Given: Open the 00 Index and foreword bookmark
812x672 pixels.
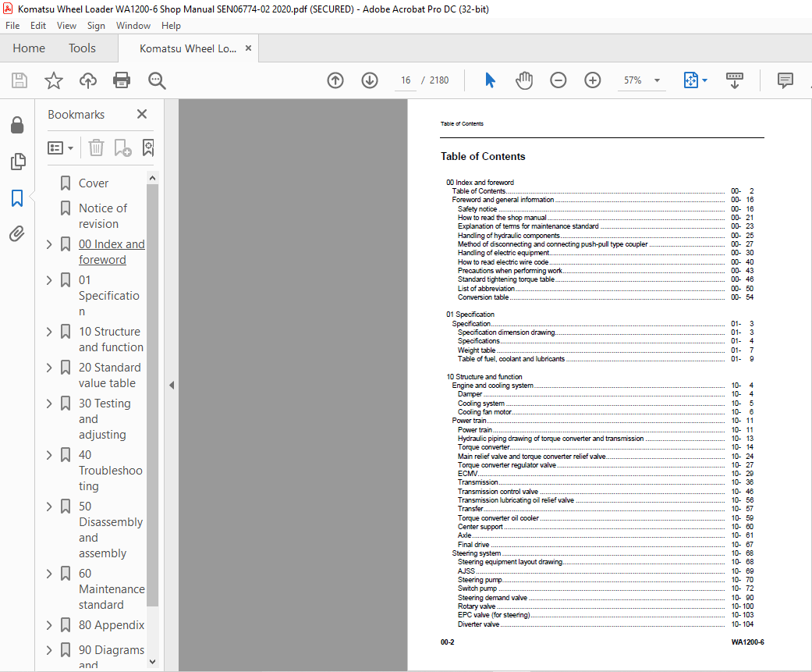Looking at the screenshot, I should tap(112, 252).
